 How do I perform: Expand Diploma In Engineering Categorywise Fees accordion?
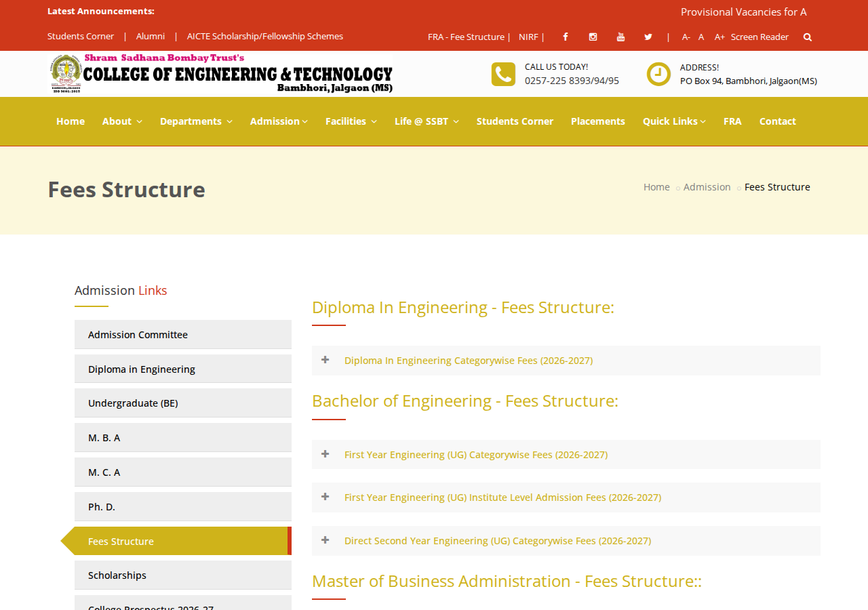(x=566, y=361)
